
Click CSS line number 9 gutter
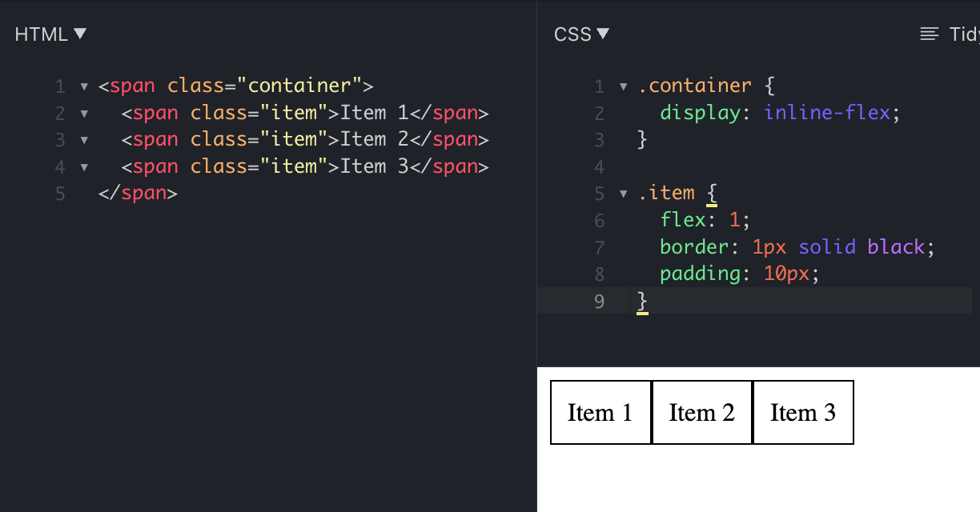(600, 302)
